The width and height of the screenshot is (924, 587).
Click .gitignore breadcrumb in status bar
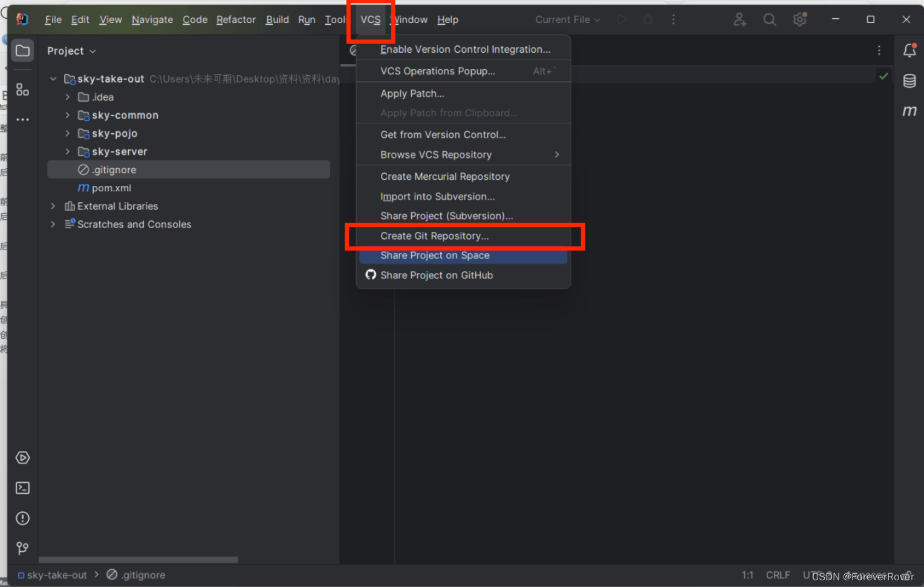click(136, 575)
